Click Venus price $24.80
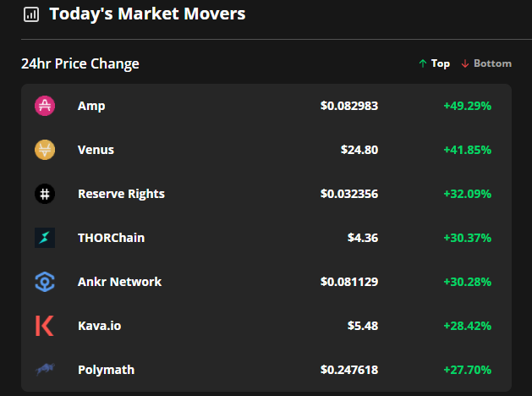This screenshot has width=532, height=396. (x=359, y=150)
